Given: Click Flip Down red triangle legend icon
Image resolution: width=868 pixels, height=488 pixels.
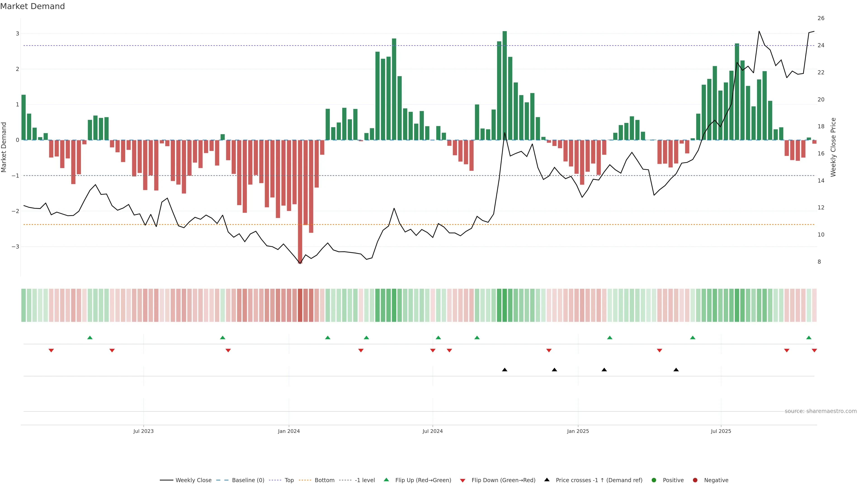Looking at the screenshot, I should point(463,481).
